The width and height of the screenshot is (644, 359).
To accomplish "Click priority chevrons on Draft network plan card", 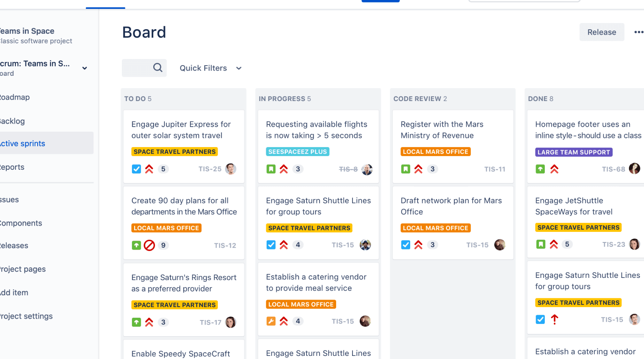I will [x=419, y=245].
